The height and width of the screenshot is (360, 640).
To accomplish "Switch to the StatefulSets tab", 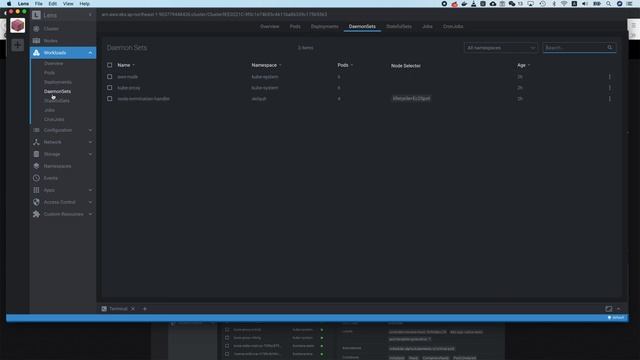I will click(x=399, y=27).
